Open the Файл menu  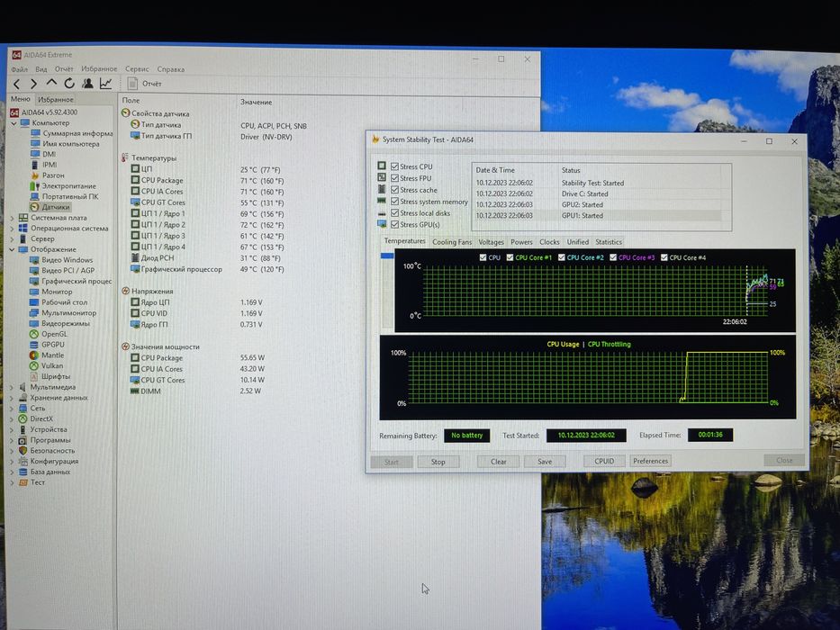19,69
